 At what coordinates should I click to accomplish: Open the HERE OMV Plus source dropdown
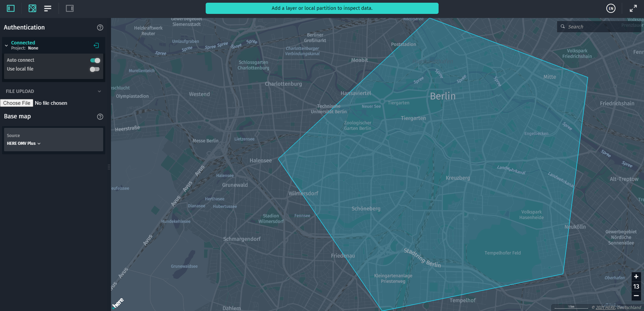click(x=23, y=143)
